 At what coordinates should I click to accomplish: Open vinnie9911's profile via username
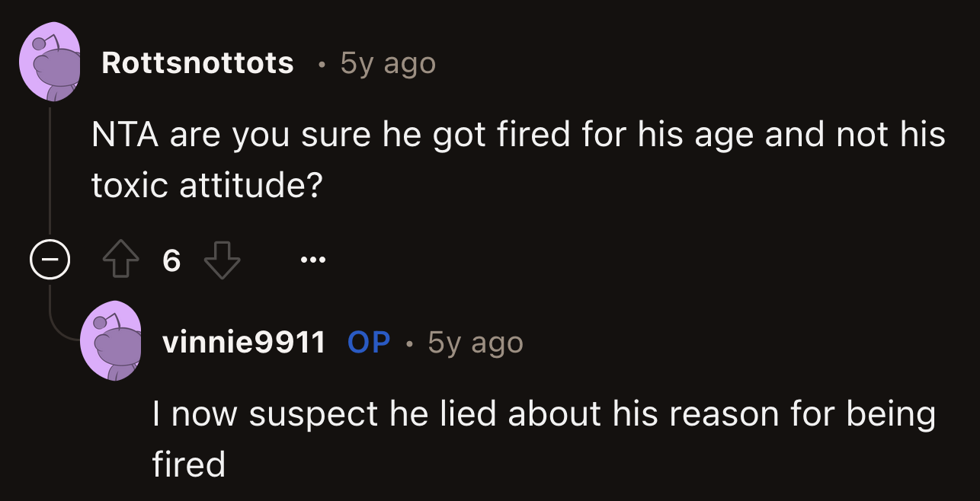click(x=245, y=343)
